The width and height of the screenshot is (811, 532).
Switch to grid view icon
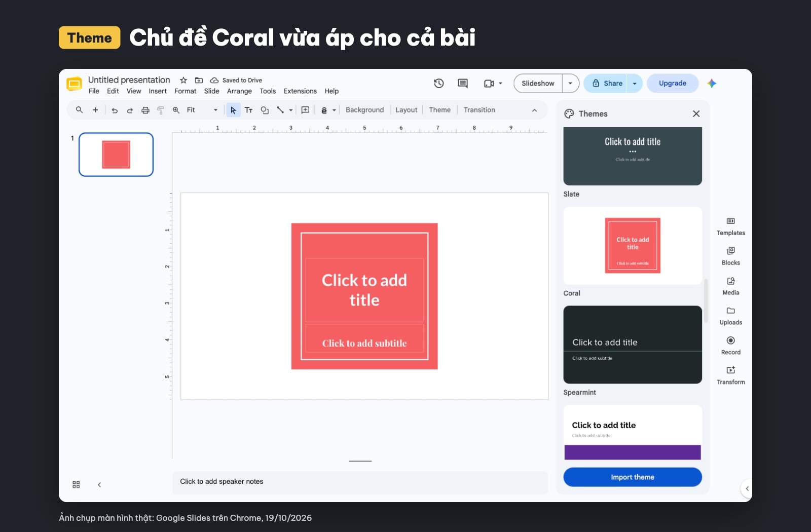pyautogui.click(x=76, y=485)
